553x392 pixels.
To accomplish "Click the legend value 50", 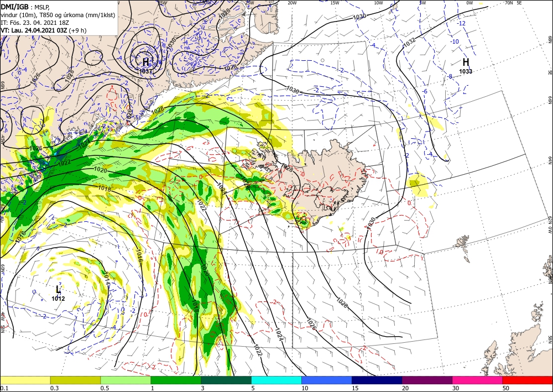I will pos(506,388).
